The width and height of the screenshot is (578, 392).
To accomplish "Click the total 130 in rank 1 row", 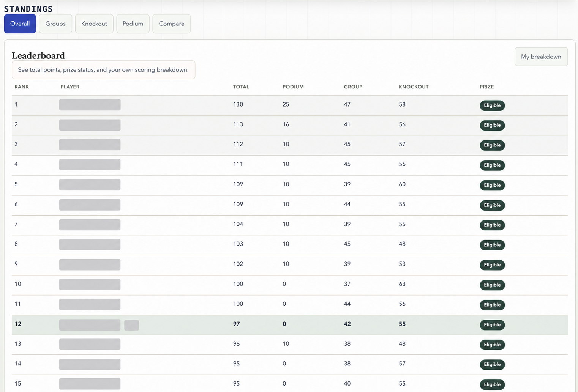I will click(238, 104).
